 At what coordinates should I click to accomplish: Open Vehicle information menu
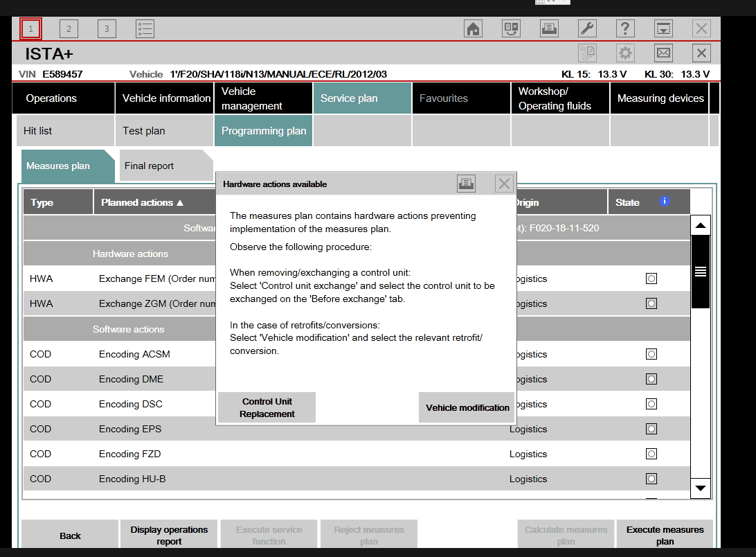165,98
